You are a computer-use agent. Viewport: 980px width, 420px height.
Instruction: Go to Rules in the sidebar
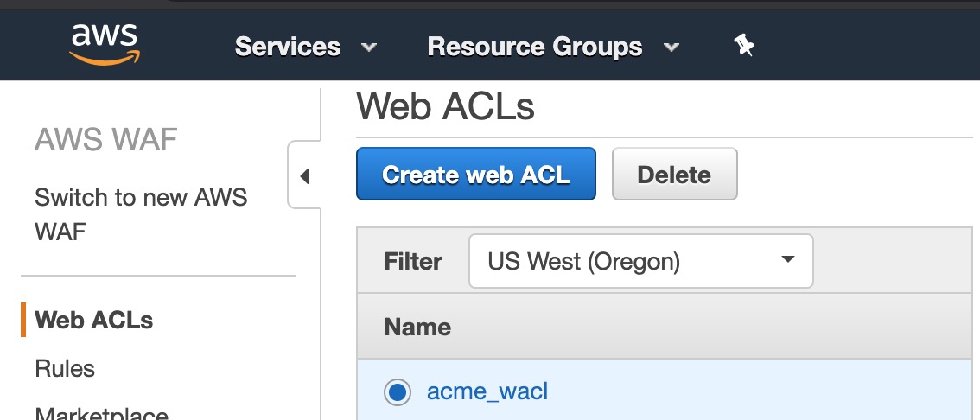click(x=64, y=368)
